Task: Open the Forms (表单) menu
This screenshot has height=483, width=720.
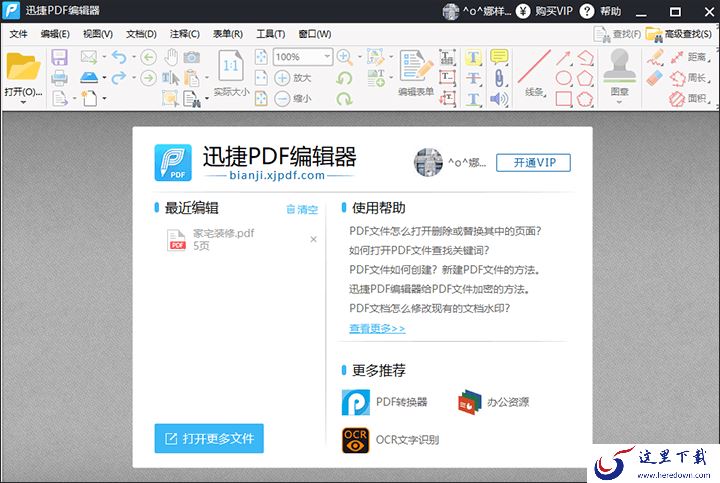Action: point(228,34)
